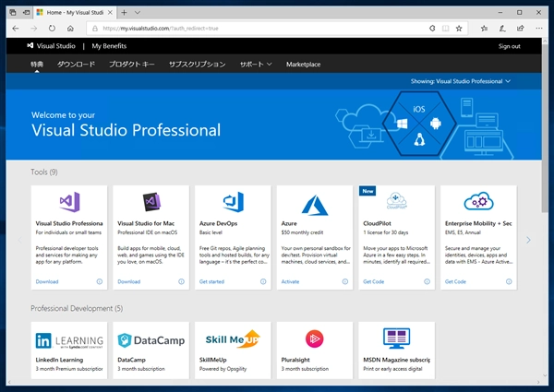The width and height of the screenshot is (554, 392).
Task: Click the Pluralsight play logo
Action: click(x=315, y=339)
